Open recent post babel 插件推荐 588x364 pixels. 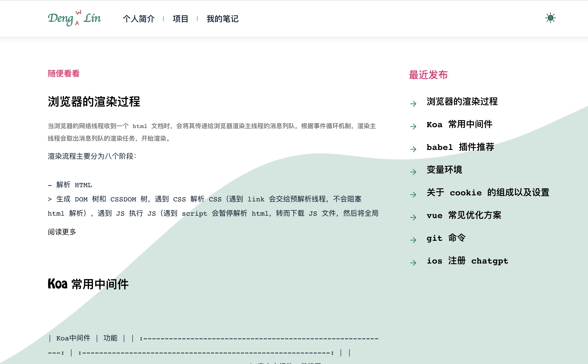point(460,147)
